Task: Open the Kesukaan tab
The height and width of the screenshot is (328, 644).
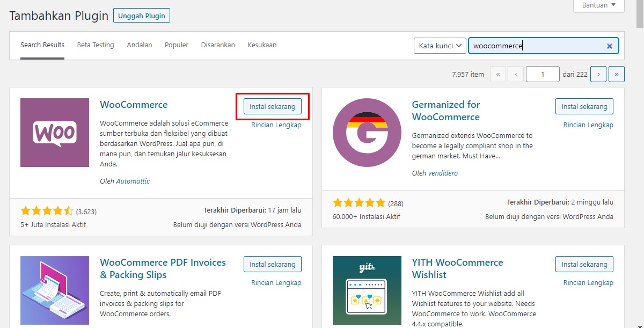Action: [x=262, y=45]
